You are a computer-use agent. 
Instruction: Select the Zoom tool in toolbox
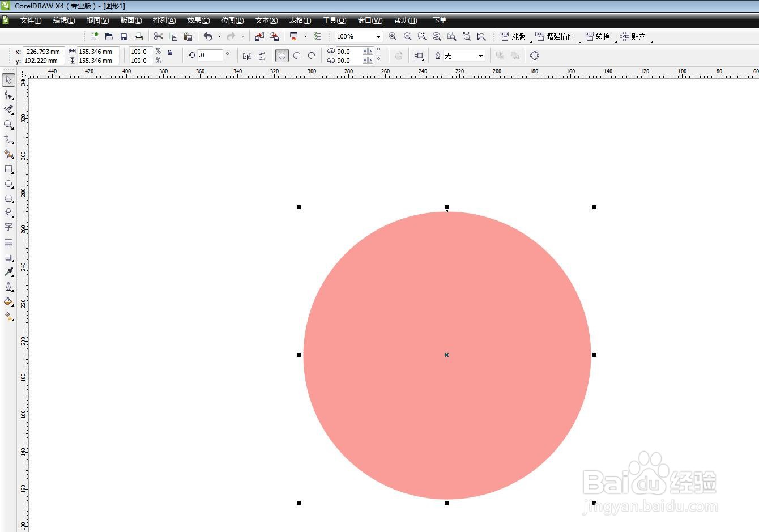(x=8, y=124)
